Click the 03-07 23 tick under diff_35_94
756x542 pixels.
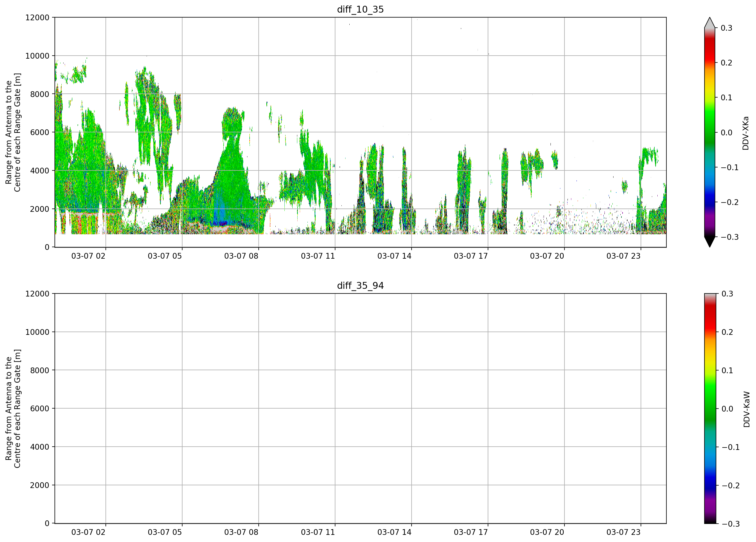(623, 532)
